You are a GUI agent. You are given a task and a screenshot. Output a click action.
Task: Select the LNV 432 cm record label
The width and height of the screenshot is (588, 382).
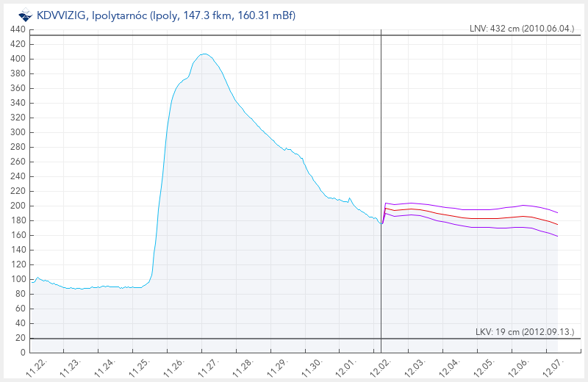tap(521, 29)
